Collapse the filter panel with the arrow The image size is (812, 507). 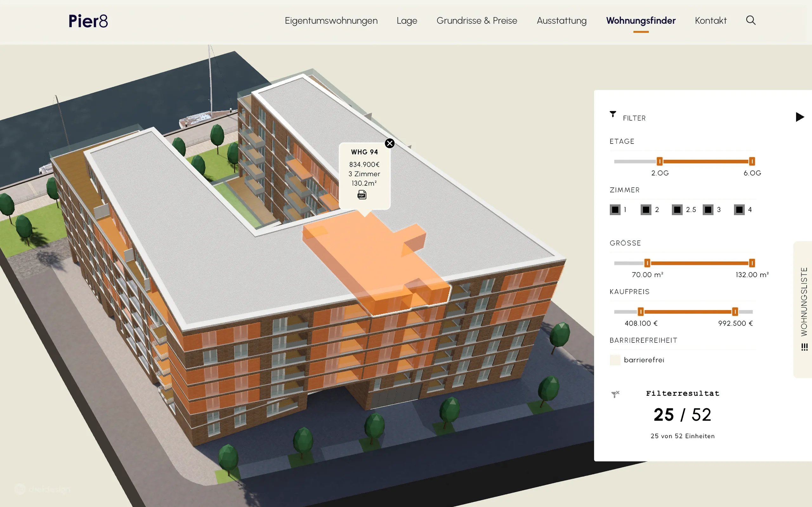800,117
